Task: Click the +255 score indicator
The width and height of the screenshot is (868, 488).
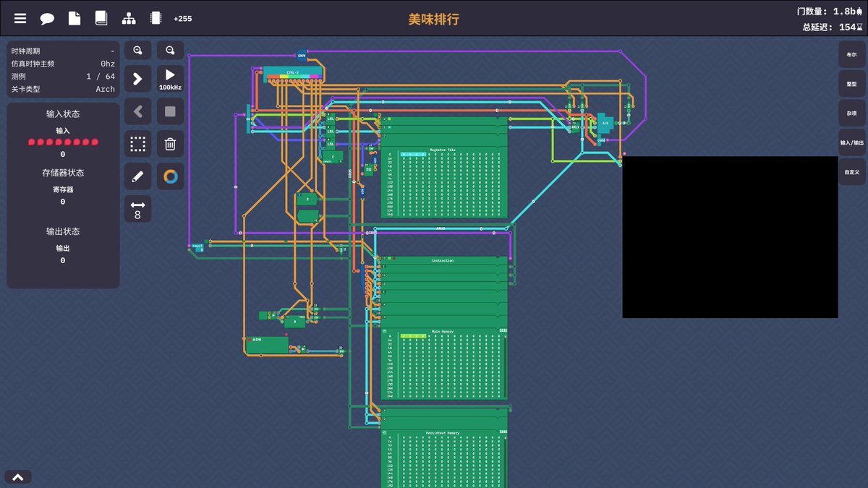Action: click(183, 19)
